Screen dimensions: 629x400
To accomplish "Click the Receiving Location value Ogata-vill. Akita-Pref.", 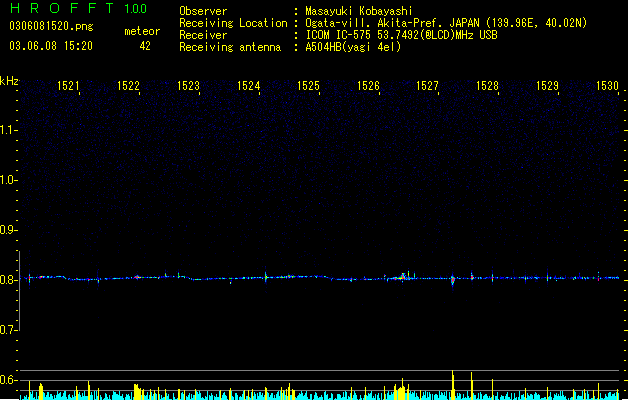I will (x=374, y=23).
